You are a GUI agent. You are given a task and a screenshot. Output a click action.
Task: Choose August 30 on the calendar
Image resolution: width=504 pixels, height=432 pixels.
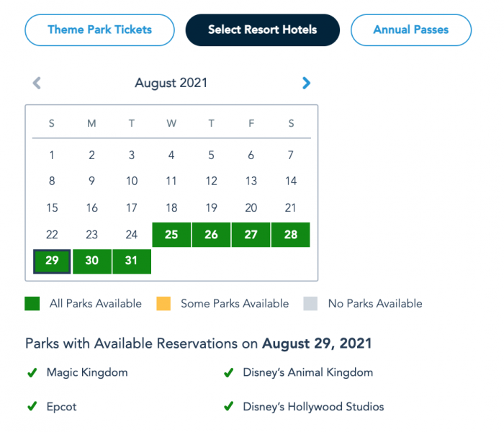tap(91, 261)
